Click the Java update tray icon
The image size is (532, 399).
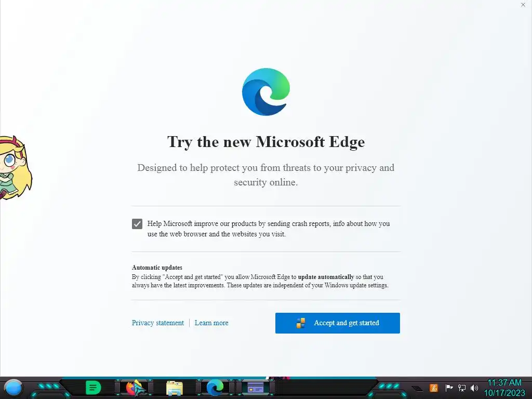(434, 388)
